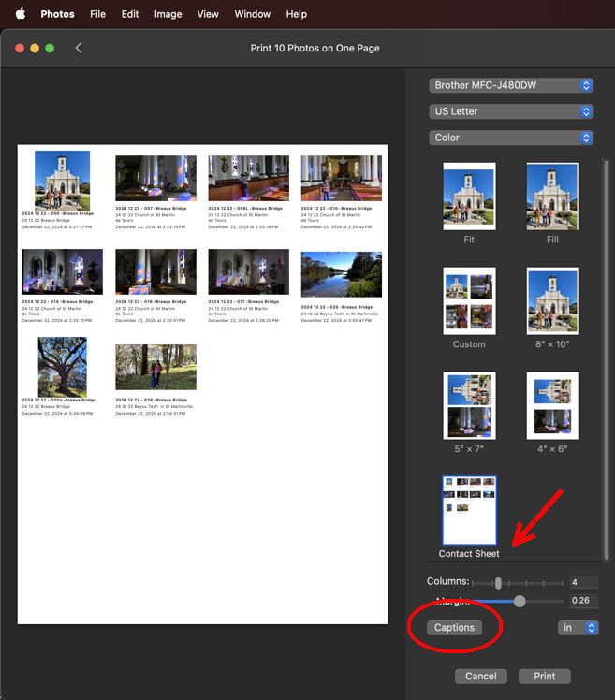Open the Apple menu

21,14
